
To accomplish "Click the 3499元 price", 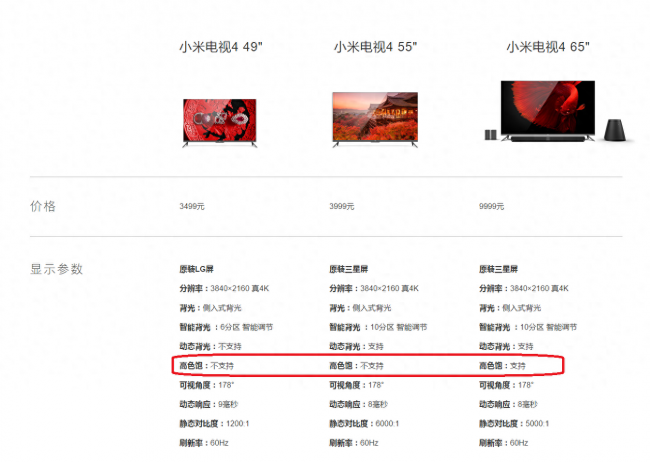I will [192, 206].
